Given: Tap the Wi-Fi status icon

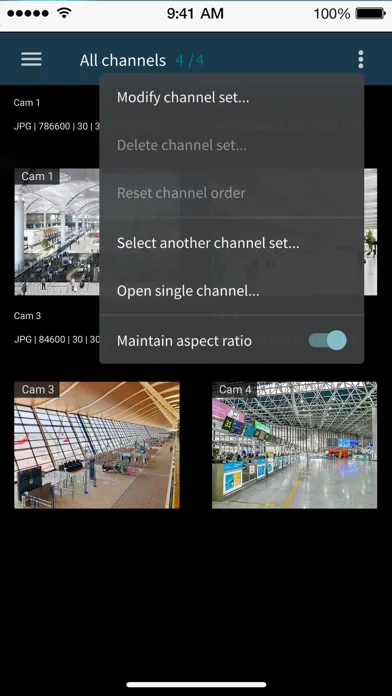Looking at the screenshot, I should coord(64,13).
